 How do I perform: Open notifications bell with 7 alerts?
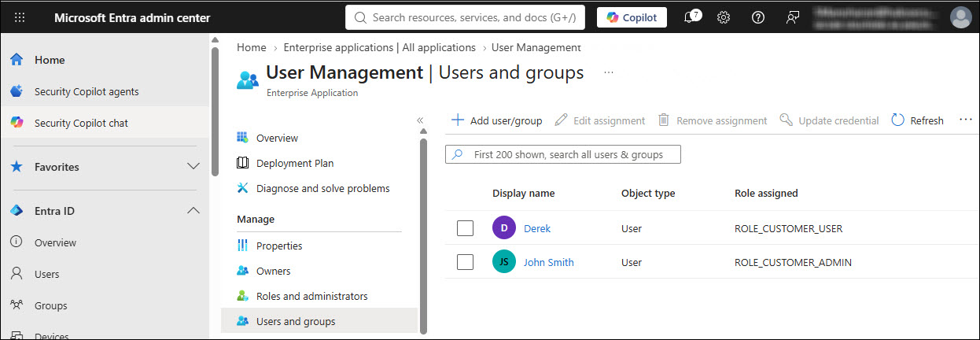tap(691, 17)
